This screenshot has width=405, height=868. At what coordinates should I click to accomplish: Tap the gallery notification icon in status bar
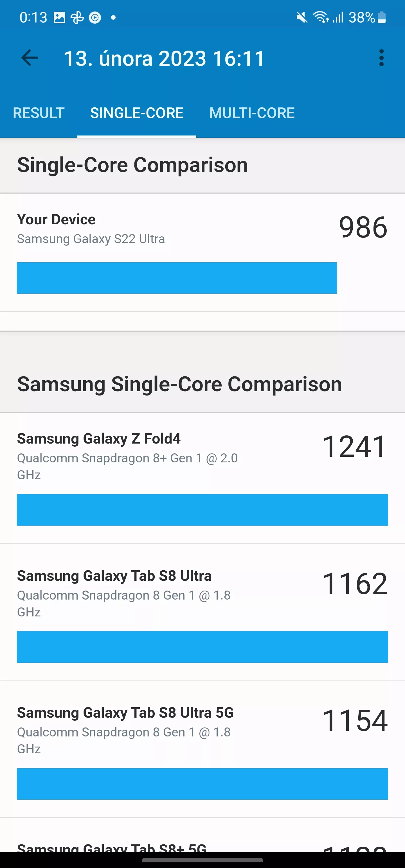pos(59,17)
